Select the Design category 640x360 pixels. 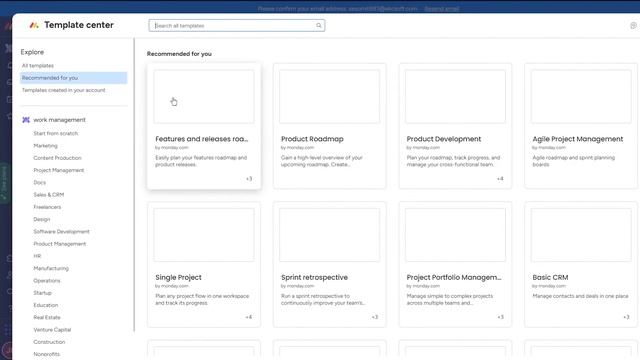point(42,219)
